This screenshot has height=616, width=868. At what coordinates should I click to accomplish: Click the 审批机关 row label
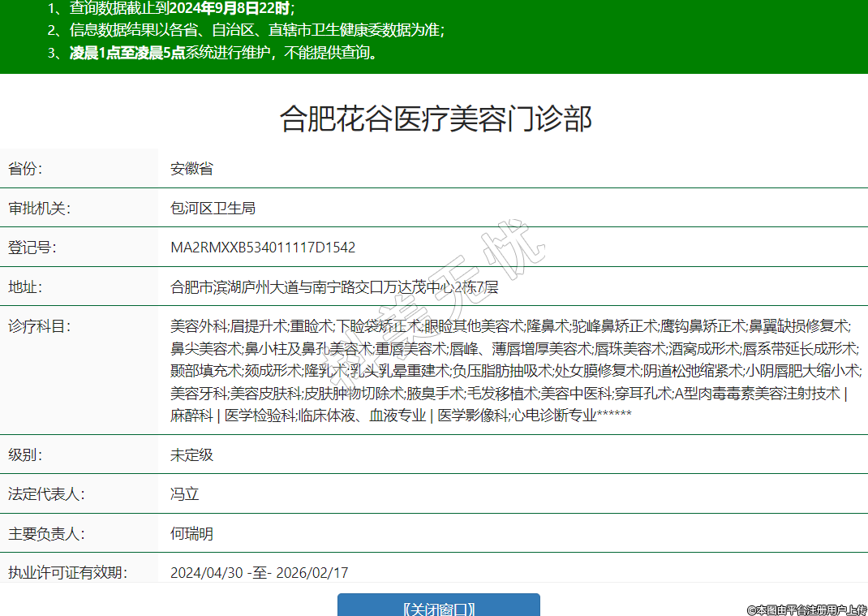pos(40,208)
